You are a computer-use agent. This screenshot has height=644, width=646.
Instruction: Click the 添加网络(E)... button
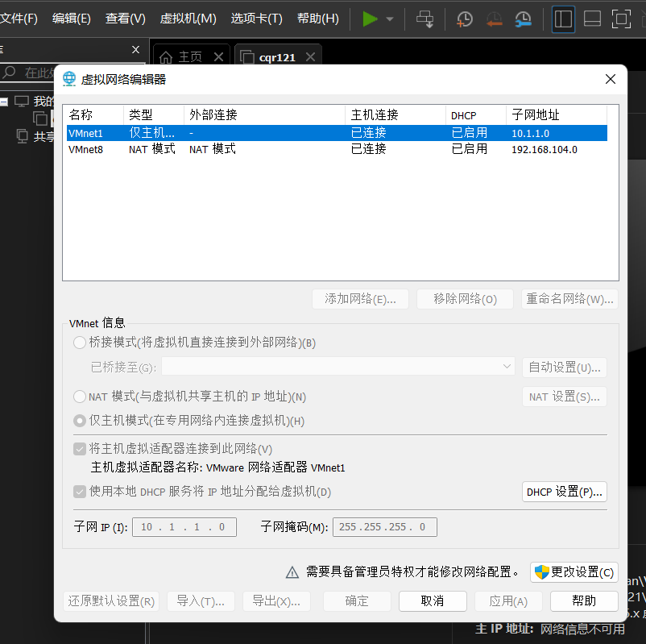tap(360, 299)
